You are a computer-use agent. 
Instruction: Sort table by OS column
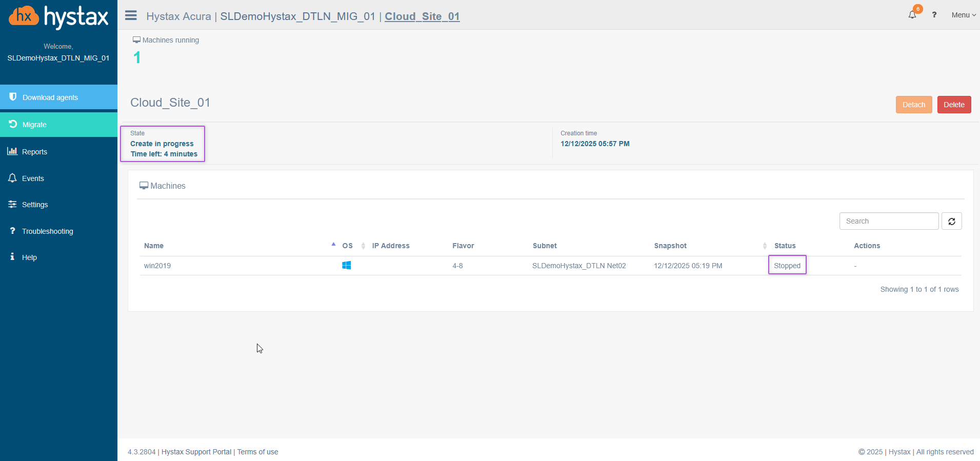point(348,246)
